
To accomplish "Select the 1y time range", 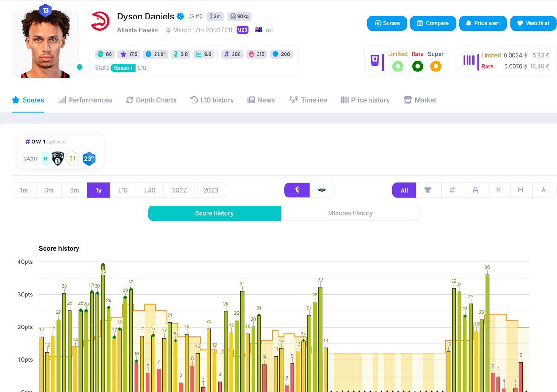I will (x=99, y=190).
